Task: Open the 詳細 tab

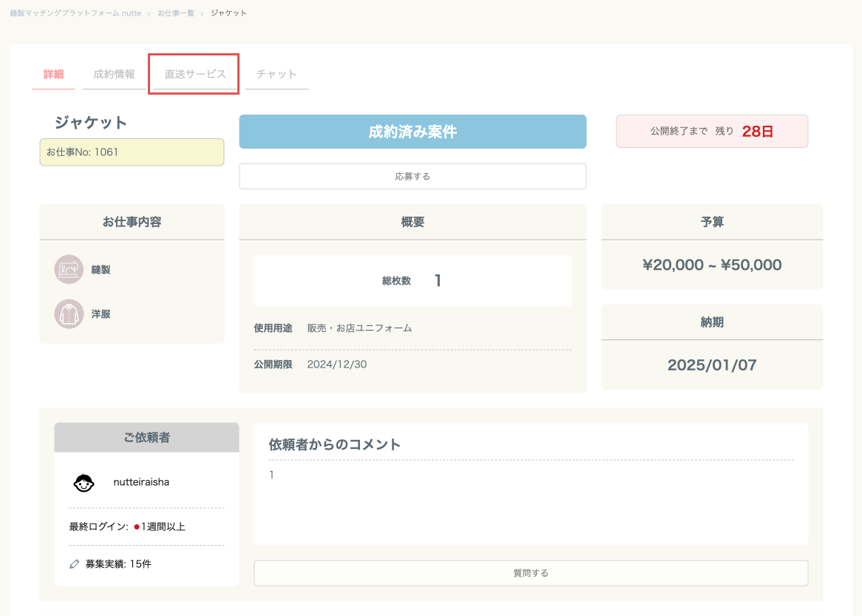Action: click(53, 74)
